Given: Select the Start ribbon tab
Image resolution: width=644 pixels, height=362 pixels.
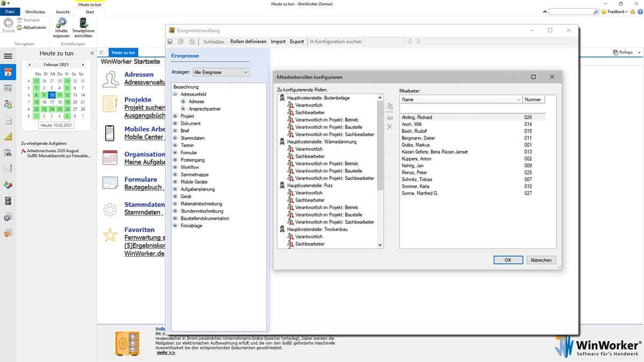Looking at the screenshot, I should point(90,12).
